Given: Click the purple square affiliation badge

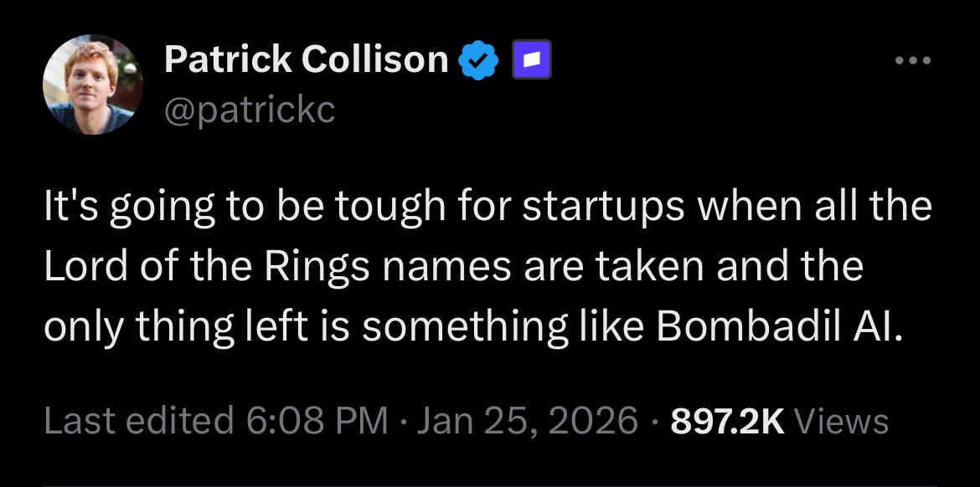Looking at the screenshot, I should click(x=531, y=59).
